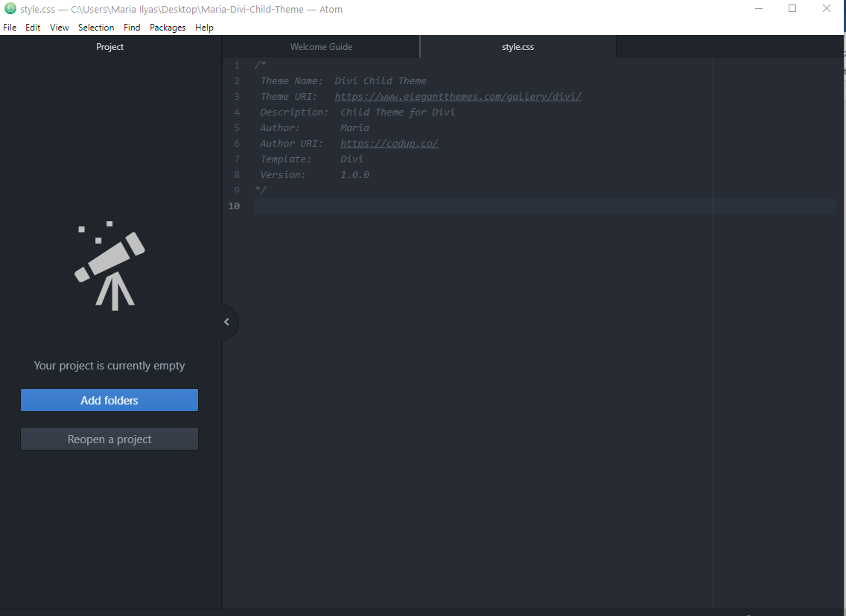Click the "Theme Name:" text on line 2
846x616 pixels.
(291, 81)
